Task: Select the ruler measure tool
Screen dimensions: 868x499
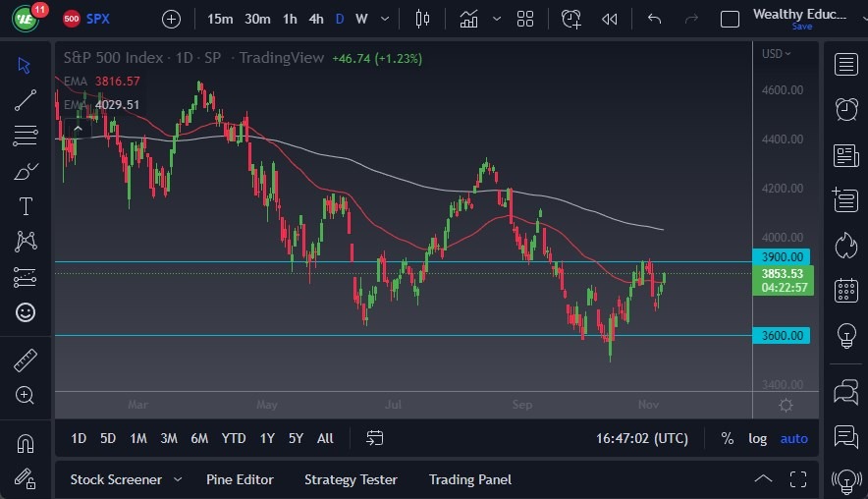Action: pos(25,360)
